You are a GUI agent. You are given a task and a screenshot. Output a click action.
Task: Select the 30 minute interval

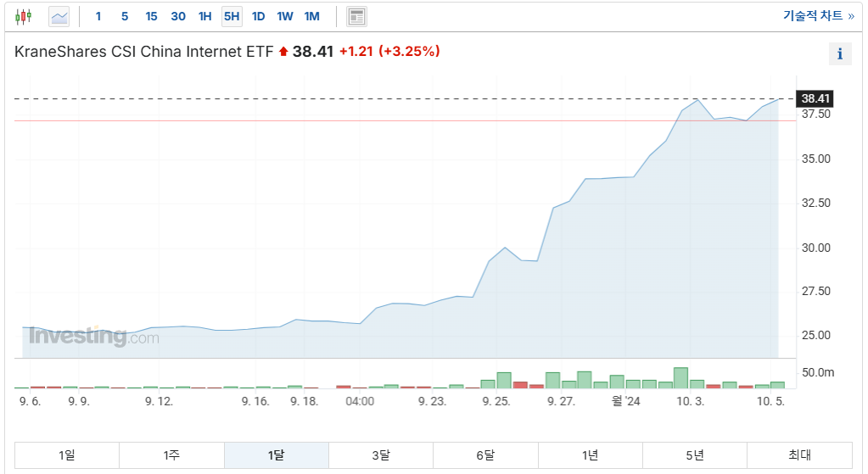178,17
